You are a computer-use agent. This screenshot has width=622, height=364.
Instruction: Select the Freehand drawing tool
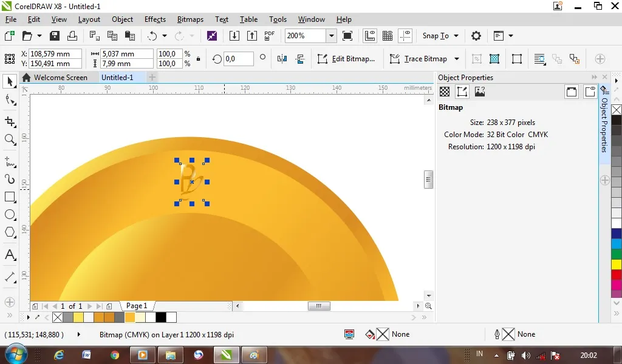[10, 162]
